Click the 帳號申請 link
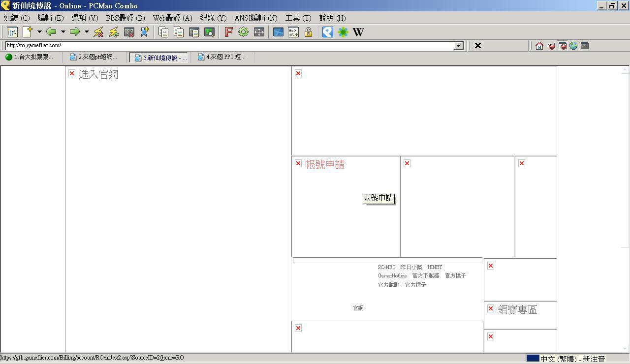 click(x=325, y=165)
